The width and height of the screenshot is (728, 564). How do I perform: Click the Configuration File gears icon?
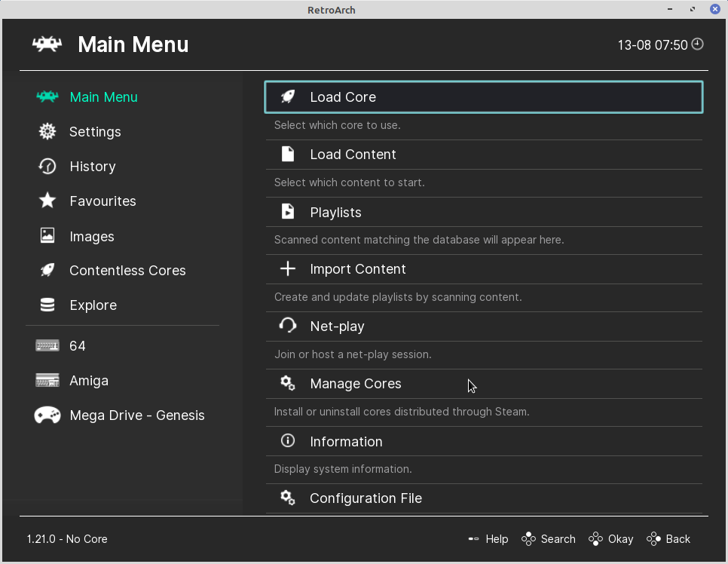coord(288,498)
